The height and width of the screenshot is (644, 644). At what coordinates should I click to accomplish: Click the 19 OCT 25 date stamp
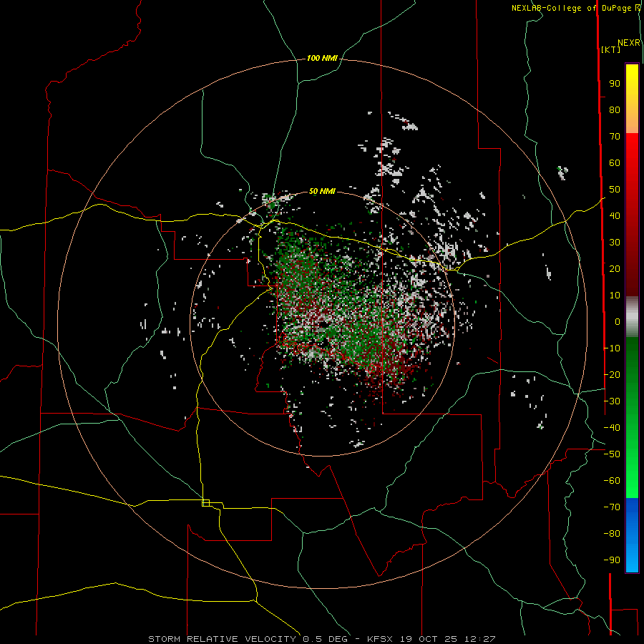click(429, 639)
